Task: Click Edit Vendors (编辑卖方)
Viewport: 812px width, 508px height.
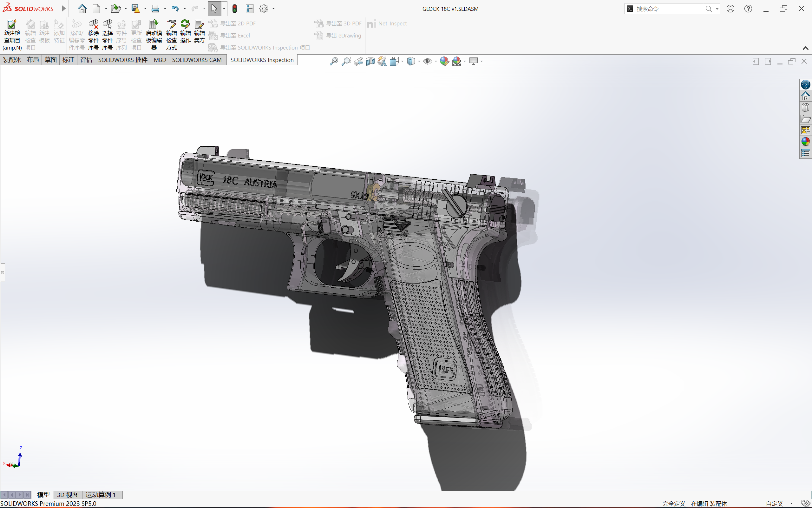Action: point(199,31)
